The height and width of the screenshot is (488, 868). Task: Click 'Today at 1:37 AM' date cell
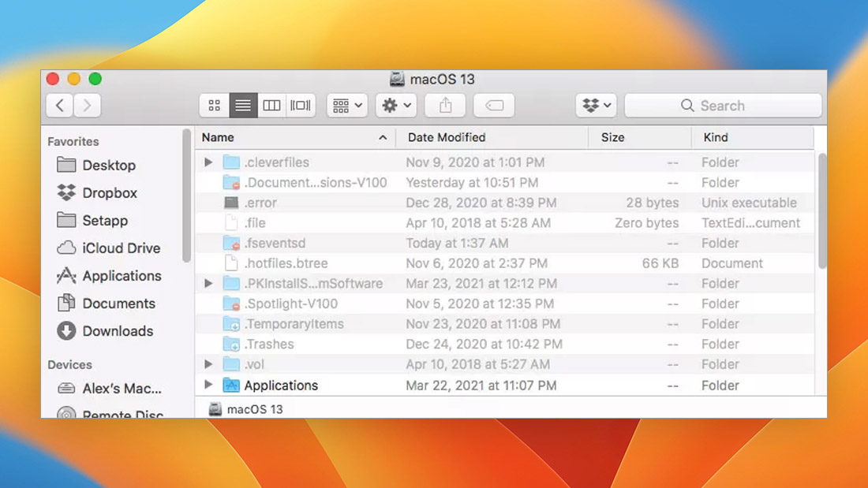click(x=457, y=243)
